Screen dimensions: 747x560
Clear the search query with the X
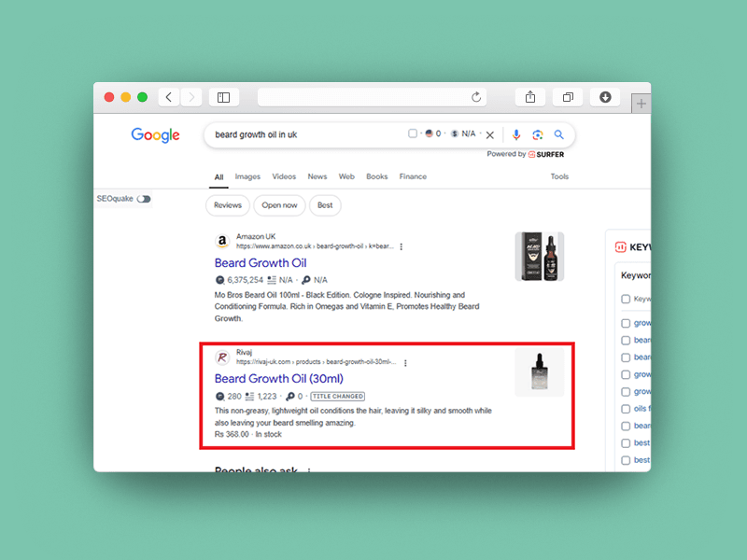(x=490, y=134)
